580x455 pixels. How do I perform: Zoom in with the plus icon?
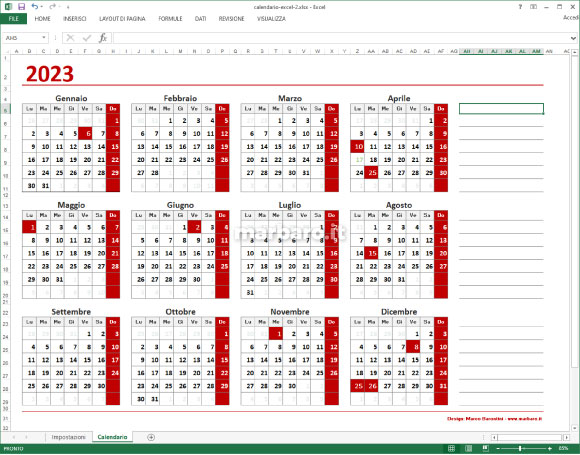(550, 448)
